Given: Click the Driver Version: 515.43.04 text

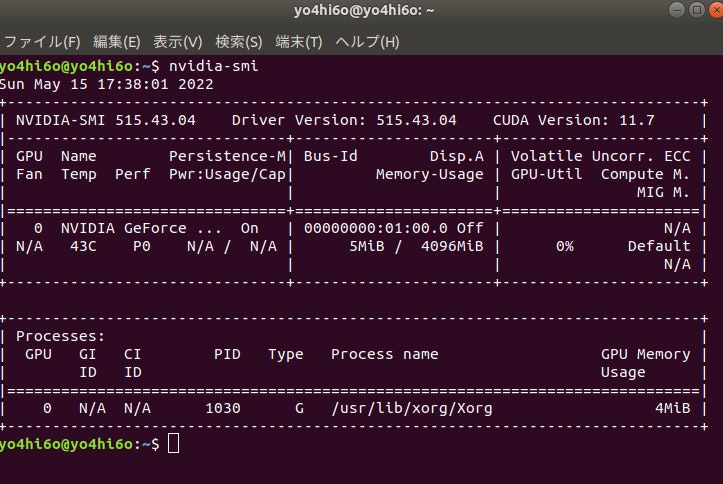Looking at the screenshot, I should click(x=344, y=120).
